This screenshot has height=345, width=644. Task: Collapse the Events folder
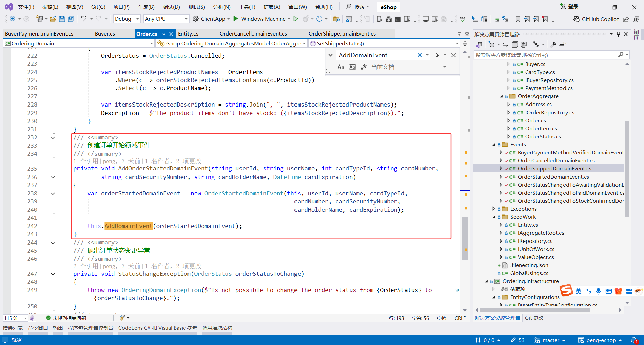[x=494, y=145]
